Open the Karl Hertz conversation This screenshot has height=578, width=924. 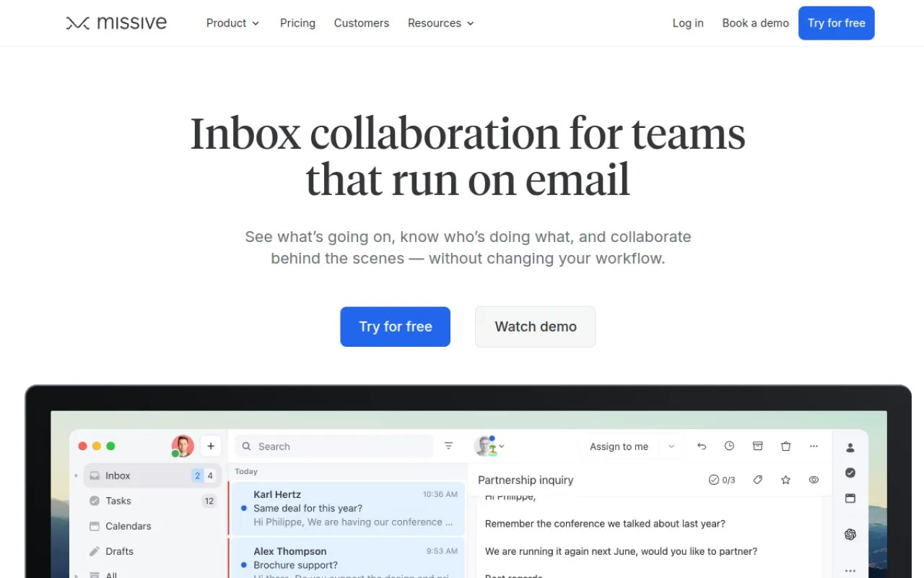coord(347,508)
